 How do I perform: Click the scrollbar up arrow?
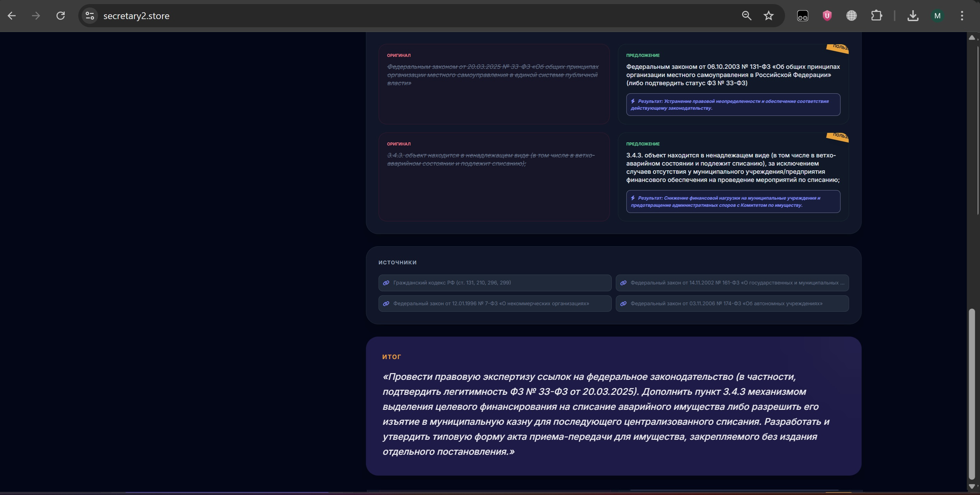971,37
